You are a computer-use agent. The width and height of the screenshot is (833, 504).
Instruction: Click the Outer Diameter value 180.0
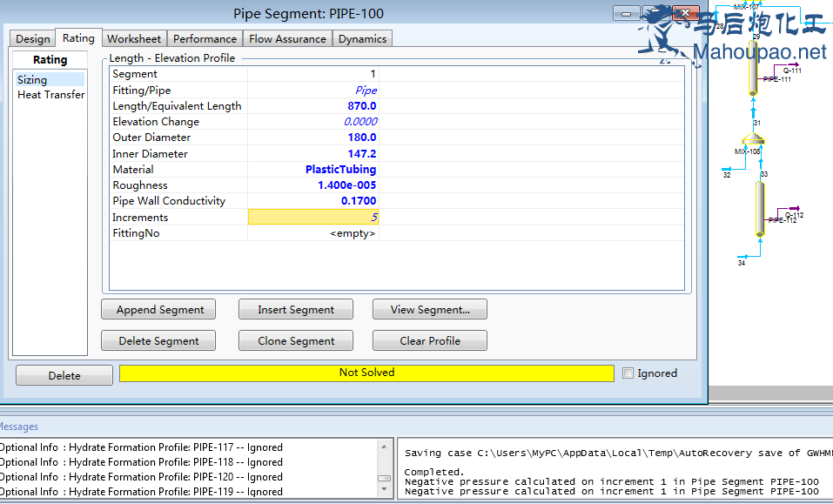click(313, 138)
